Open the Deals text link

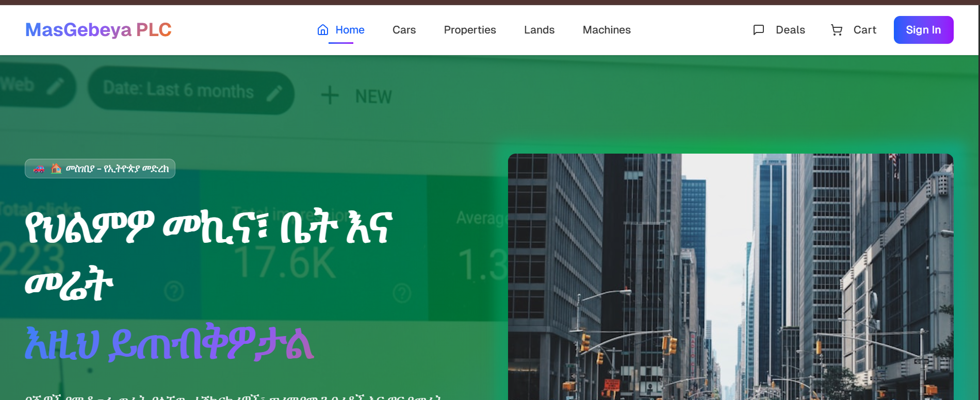pos(790,30)
